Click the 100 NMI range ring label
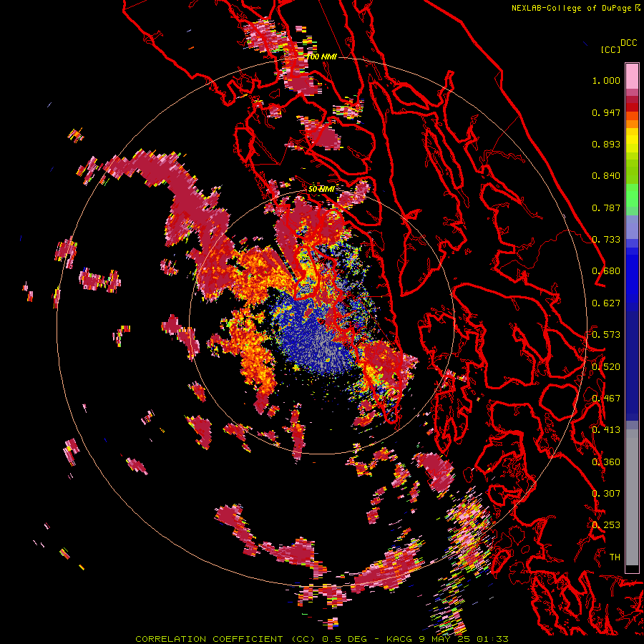 click(x=322, y=57)
